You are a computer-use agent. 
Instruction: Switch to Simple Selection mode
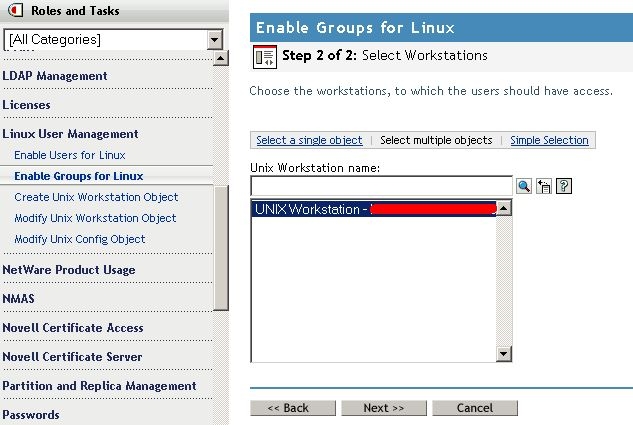tap(549, 140)
